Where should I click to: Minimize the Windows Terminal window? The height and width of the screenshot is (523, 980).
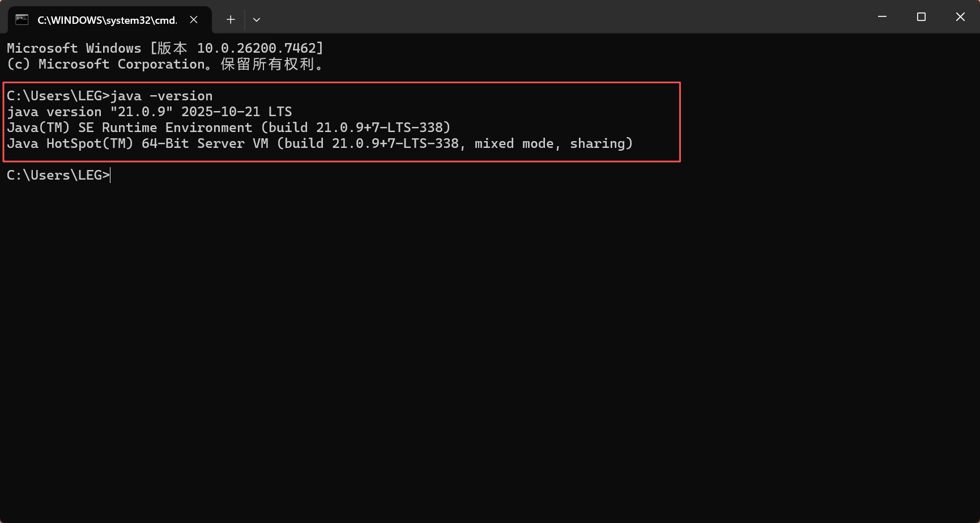[x=881, y=16]
